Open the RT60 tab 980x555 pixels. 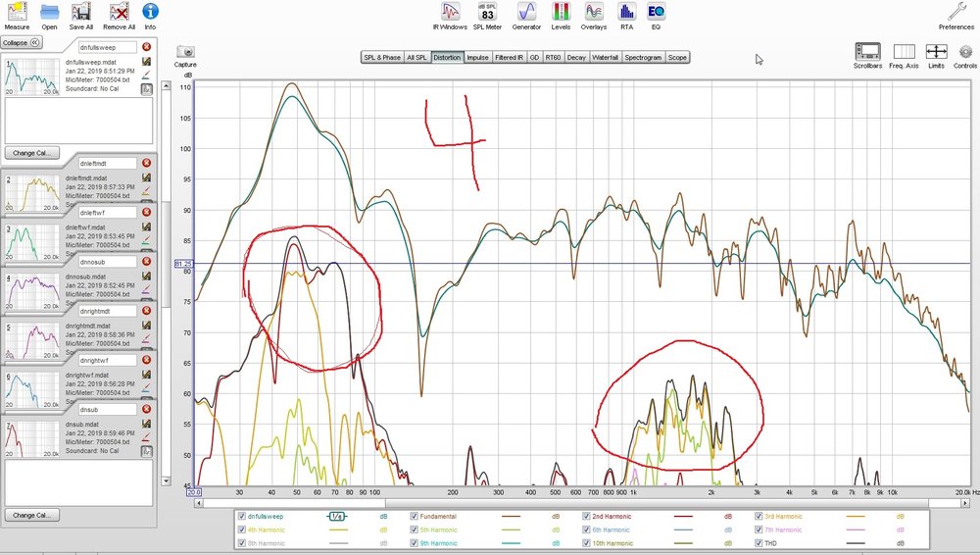point(553,58)
